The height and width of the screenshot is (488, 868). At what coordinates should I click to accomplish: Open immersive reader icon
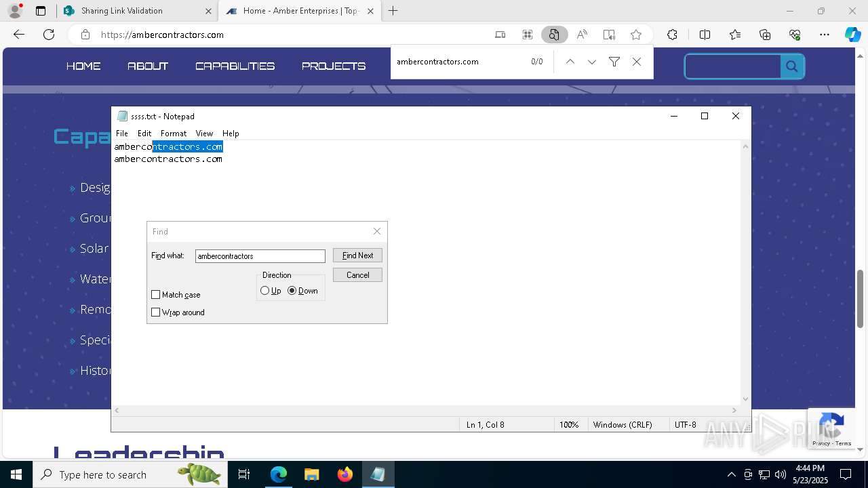click(x=609, y=35)
